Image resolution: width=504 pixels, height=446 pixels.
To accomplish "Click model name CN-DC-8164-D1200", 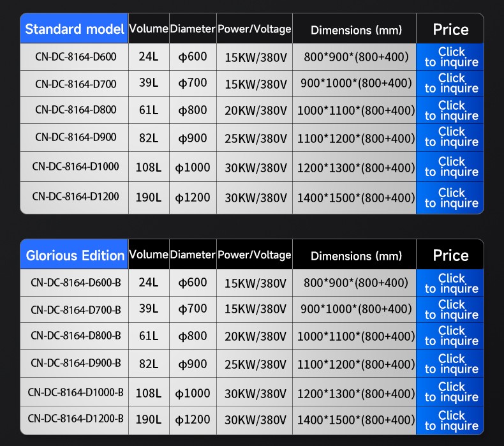I will (75, 196).
